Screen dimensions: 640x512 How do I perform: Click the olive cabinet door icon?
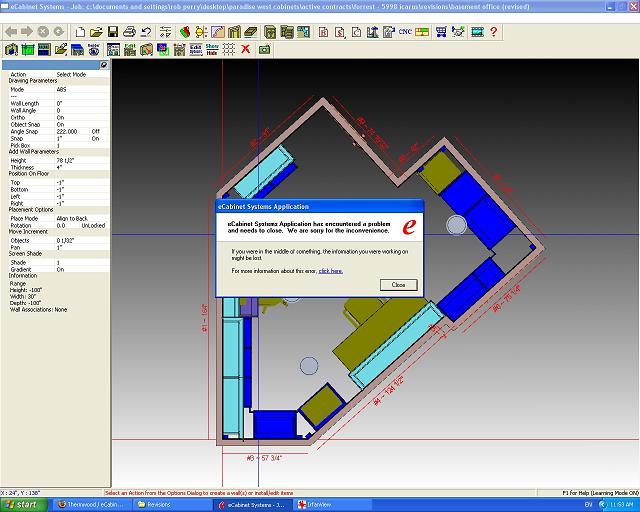point(234,32)
